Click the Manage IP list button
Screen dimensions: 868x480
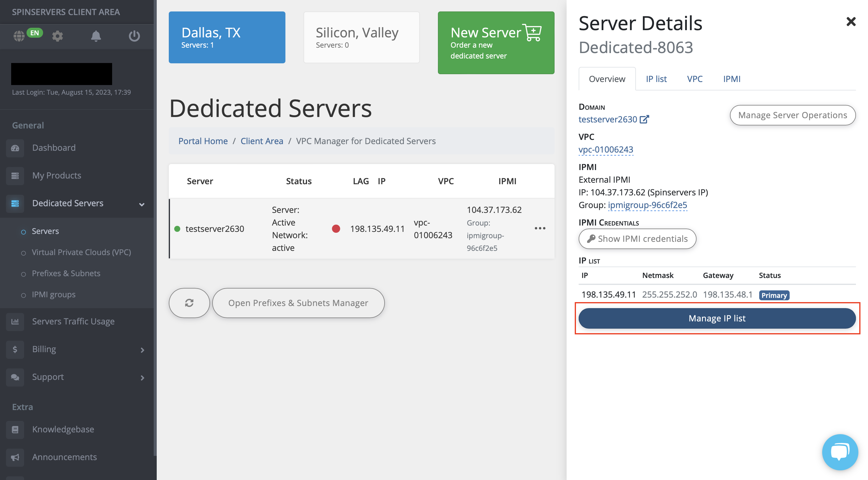[717, 318]
